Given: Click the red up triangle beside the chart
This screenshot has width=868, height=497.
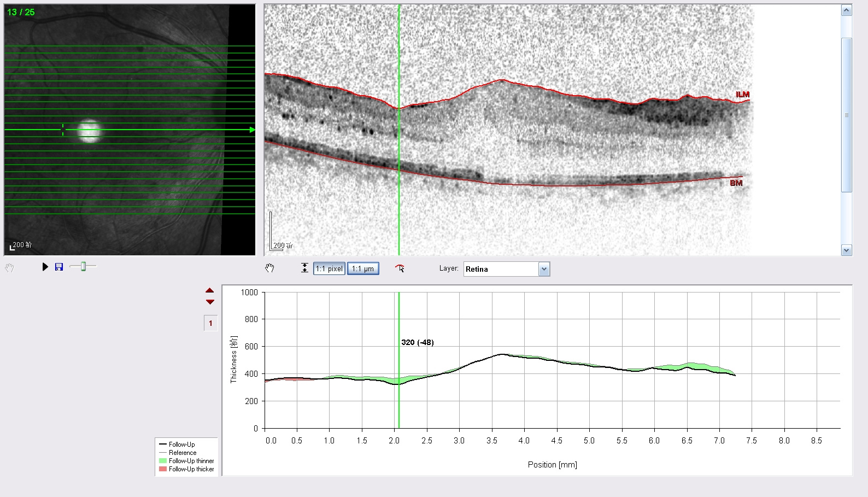Looking at the screenshot, I should click(x=210, y=290).
